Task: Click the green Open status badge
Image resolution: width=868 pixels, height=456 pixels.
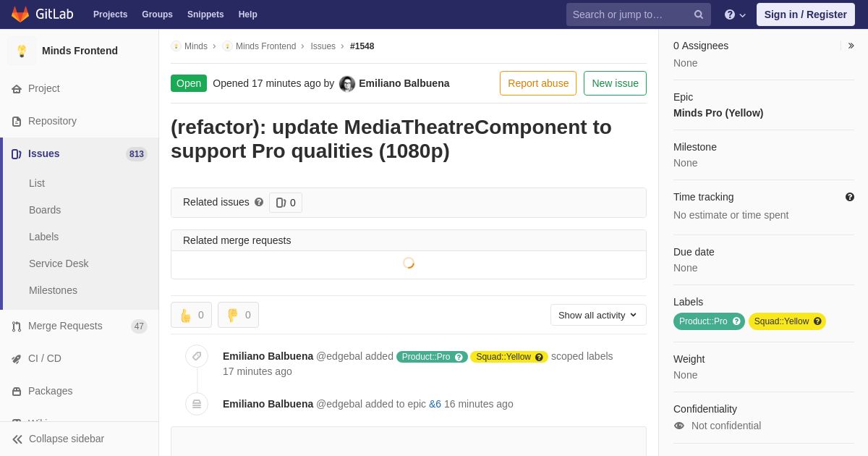Action: [x=189, y=83]
